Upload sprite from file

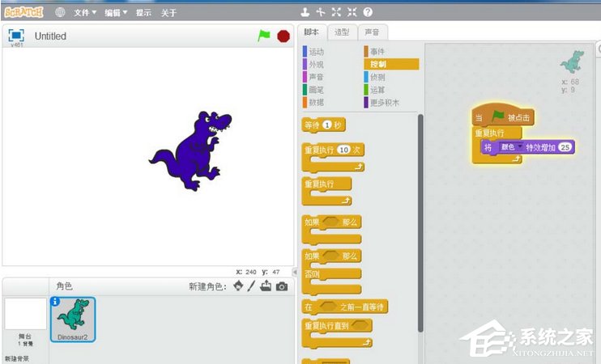point(266,286)
